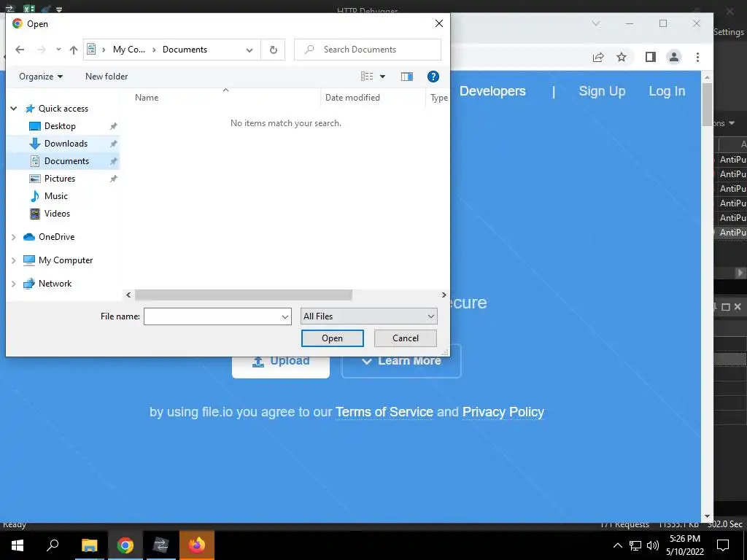Select Network in the navigation pane
The width and height of the screenshot is (747, 560).
[55, 284]
